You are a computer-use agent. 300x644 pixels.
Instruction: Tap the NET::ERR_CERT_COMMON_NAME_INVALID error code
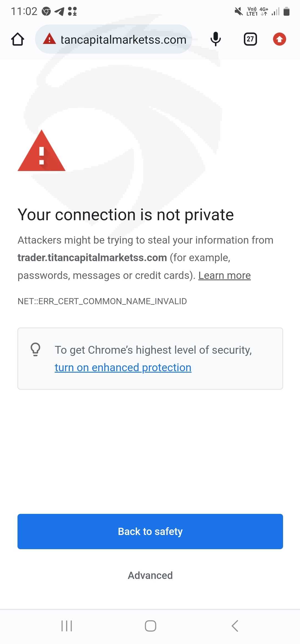tap(102, 301)
